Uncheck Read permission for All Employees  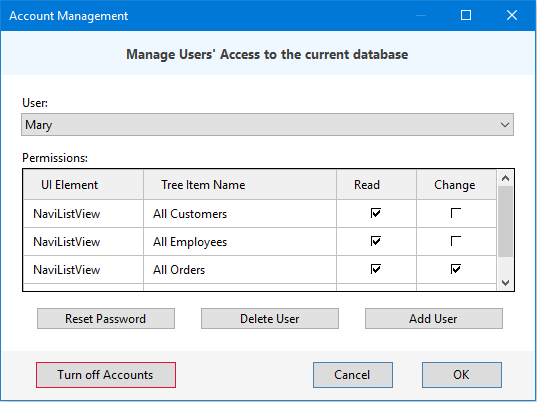[376, 241]
